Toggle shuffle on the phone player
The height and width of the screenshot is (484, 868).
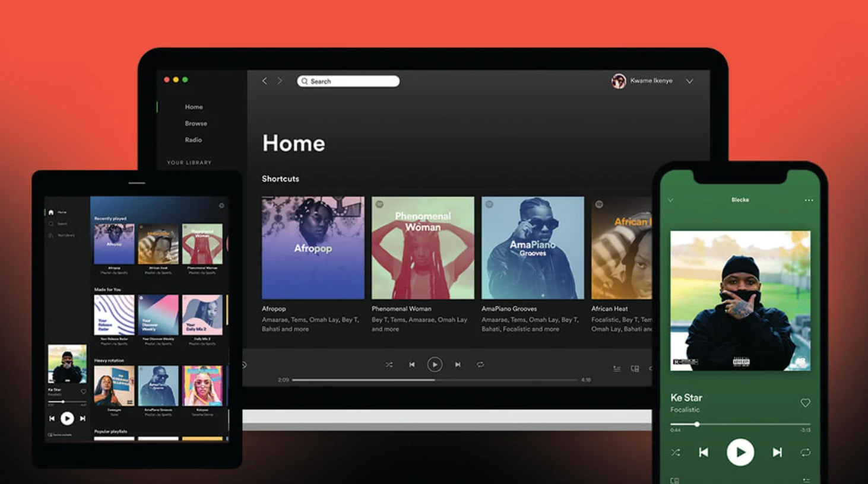pos(676,452)
